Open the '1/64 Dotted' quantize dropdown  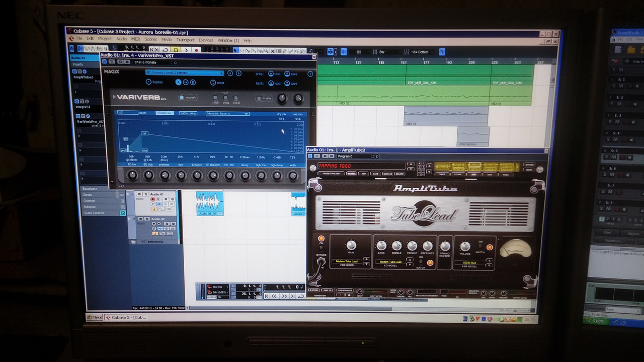(x=422, y=52)
